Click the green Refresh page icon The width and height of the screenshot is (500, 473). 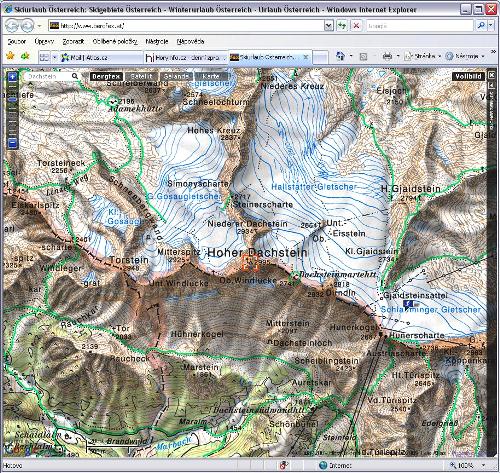coord(342,26)
